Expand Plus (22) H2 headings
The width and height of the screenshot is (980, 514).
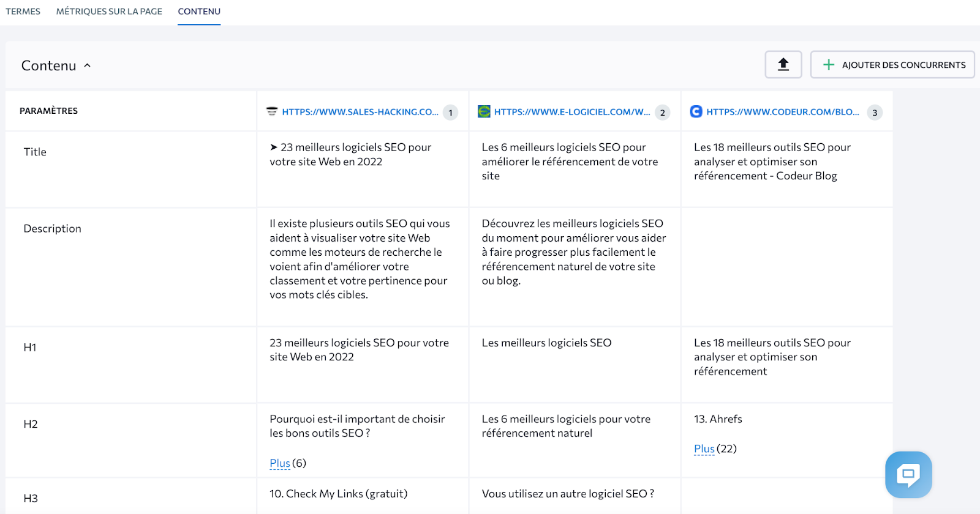pyautogui.click(x=704, y=449)
